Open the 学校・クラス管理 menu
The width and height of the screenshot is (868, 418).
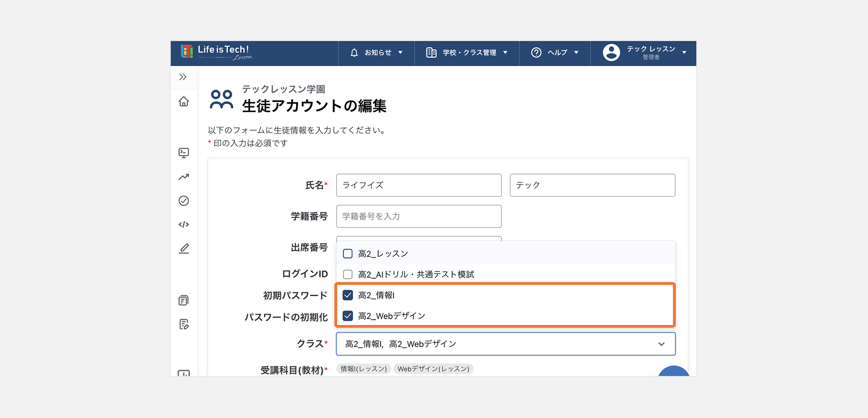(467, 52)
